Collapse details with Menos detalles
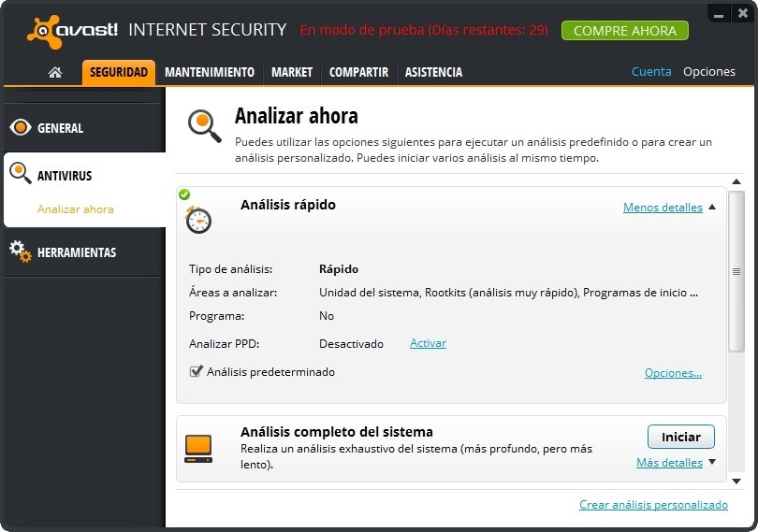Viewport: 758px width, 532px height. pos(663,208)
